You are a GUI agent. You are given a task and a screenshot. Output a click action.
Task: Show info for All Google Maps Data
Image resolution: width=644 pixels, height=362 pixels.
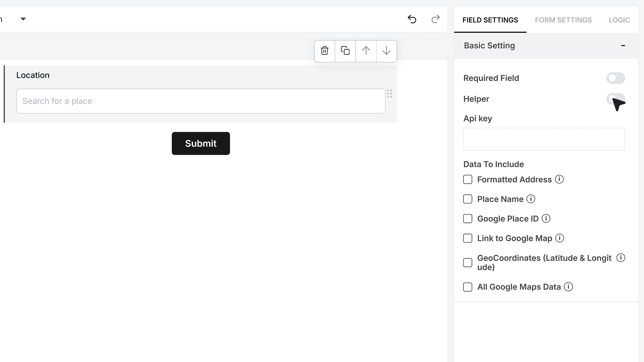click(568, 287)
